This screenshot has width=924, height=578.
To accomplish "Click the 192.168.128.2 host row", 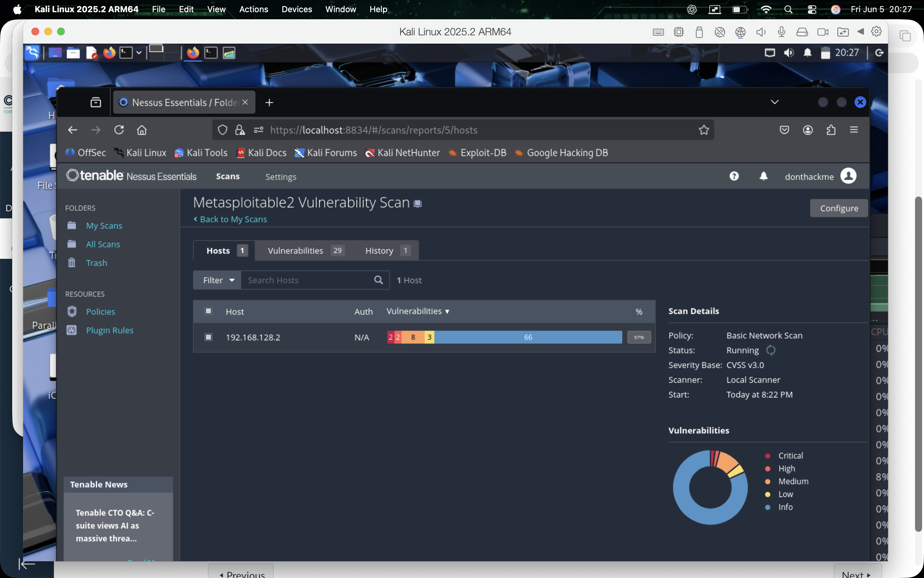I will tap(424, 337).
